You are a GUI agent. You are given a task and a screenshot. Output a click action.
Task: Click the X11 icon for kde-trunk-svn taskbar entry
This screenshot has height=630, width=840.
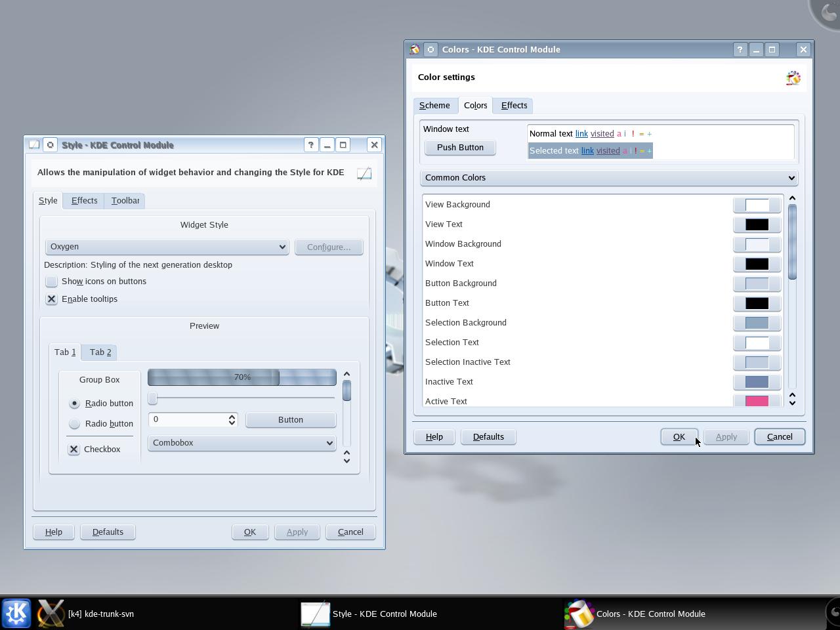pos(51,614)
